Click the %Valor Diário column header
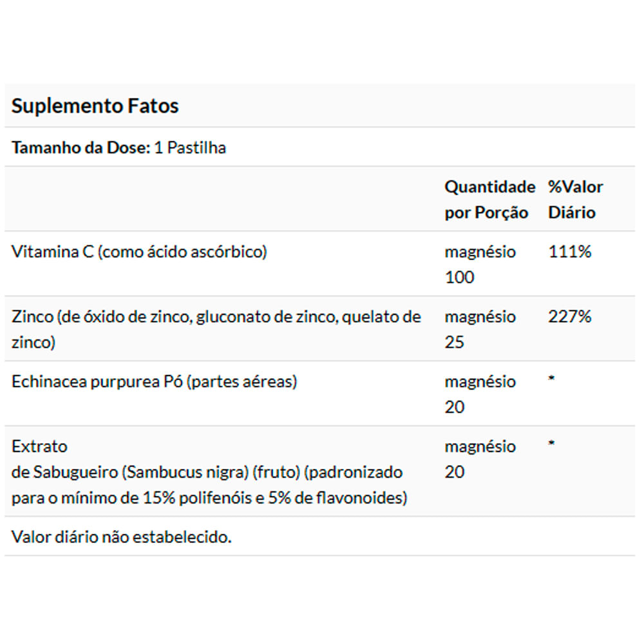The width and height of the screenshot is (644, 644). tap(575, 200)
